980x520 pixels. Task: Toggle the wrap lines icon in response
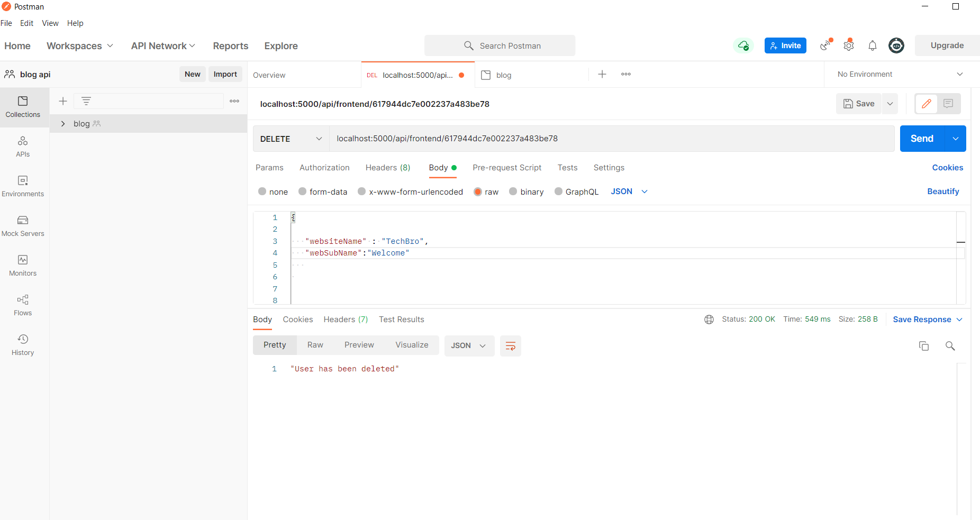[x=511, y=346]
